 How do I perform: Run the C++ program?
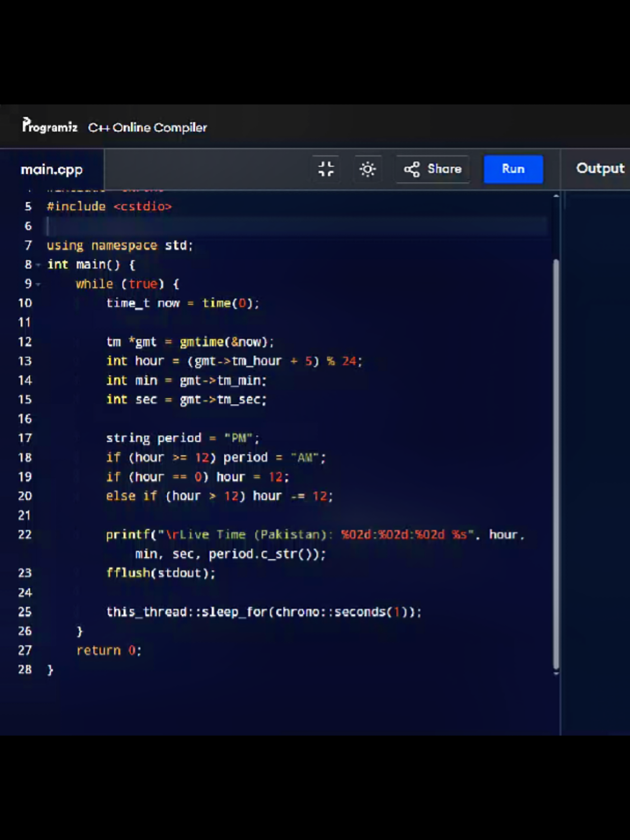513,169
